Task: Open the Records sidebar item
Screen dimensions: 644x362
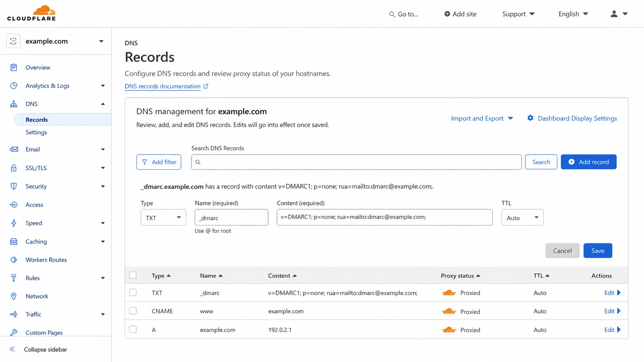Action: (x=63, y=119)
